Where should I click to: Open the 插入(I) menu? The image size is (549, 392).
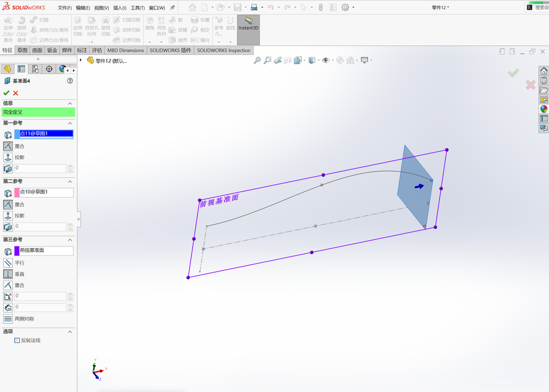[120, 7]
